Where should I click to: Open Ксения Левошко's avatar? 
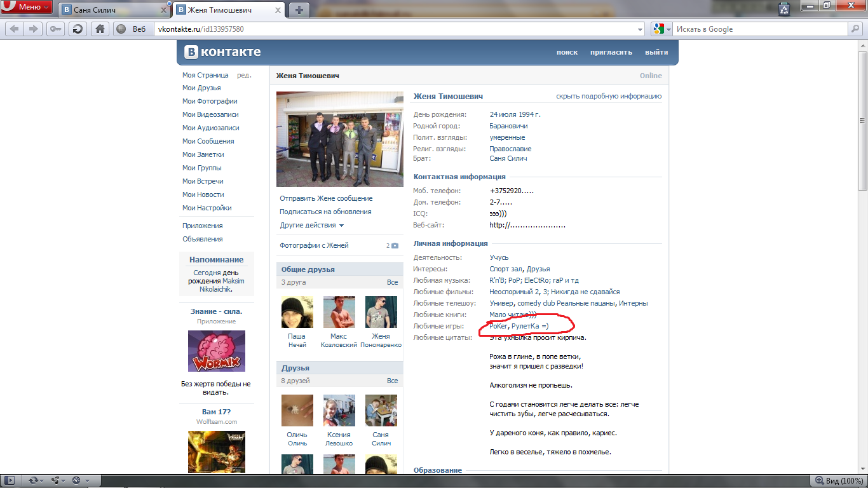(x=339, y=410)
